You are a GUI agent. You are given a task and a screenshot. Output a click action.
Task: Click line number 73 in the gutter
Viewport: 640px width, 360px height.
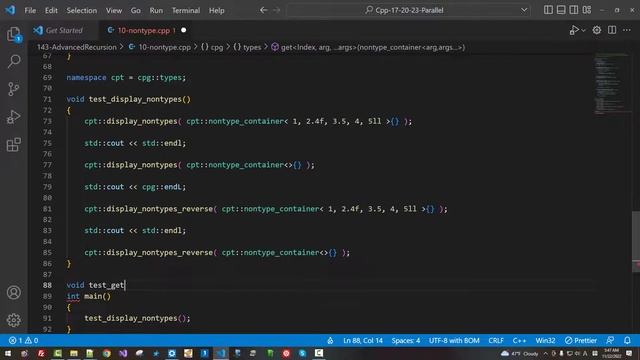[47, 121]
